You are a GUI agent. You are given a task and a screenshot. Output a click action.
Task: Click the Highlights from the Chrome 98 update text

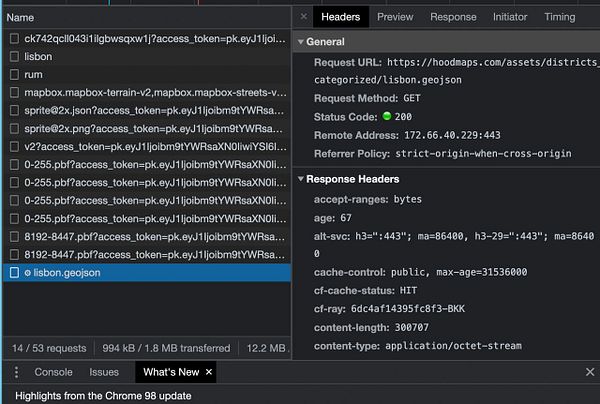pyautogui.click(x=103, y=396)
